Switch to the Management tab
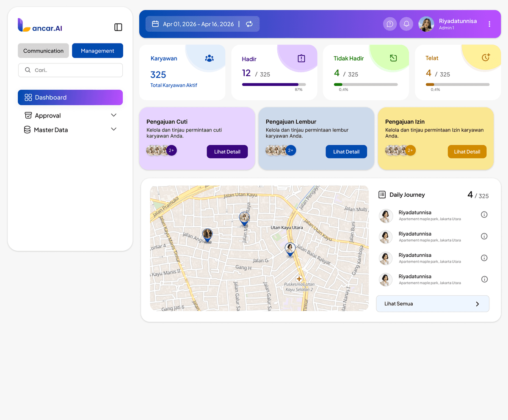 point(97,51)
